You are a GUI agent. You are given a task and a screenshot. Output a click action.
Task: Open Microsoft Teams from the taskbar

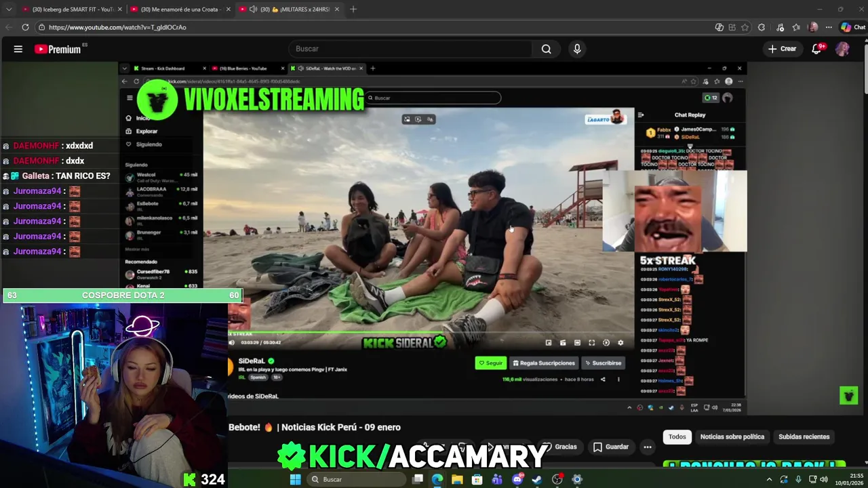coord(497,479)
